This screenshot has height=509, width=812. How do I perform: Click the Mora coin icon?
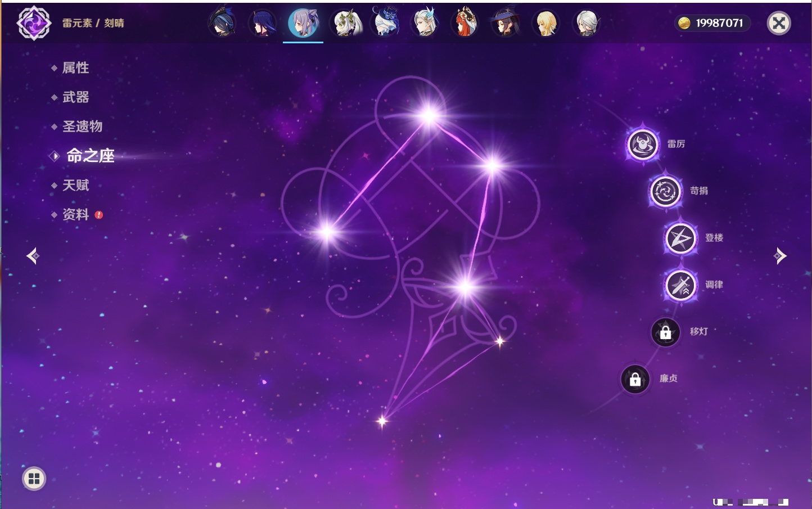pyautogui.click(x=684, y=23)
